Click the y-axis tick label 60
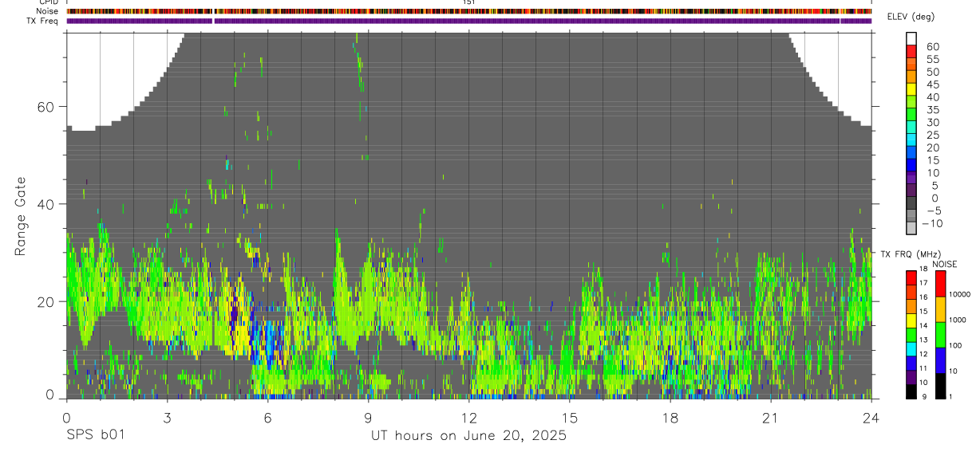This screenshot has height=452, width=980. point(45,107)
